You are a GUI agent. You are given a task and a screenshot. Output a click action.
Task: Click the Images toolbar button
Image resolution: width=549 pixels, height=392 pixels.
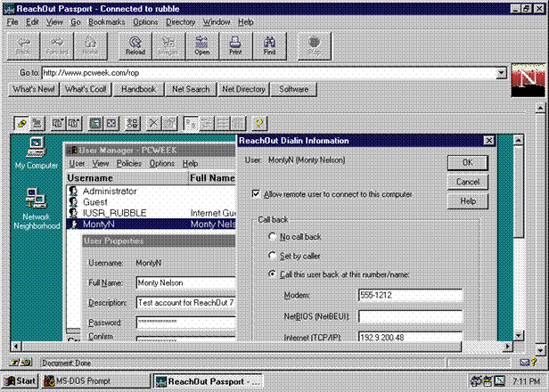pyautogui.click(x=168, y=45)
